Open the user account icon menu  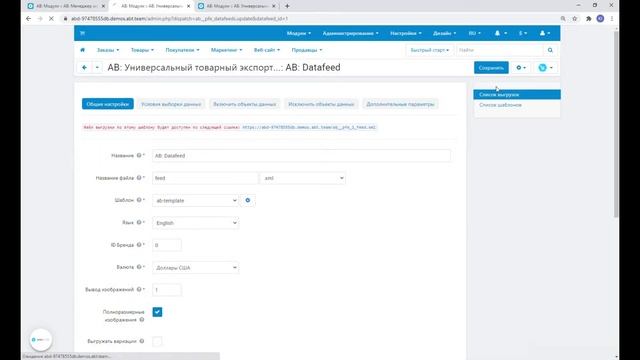tap(545, 33)
